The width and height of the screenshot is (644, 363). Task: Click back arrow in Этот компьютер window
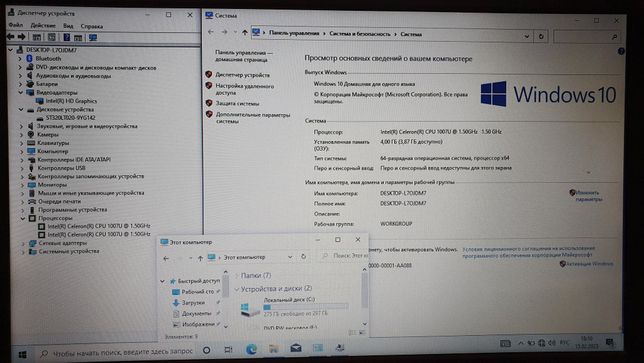[166, 259]
